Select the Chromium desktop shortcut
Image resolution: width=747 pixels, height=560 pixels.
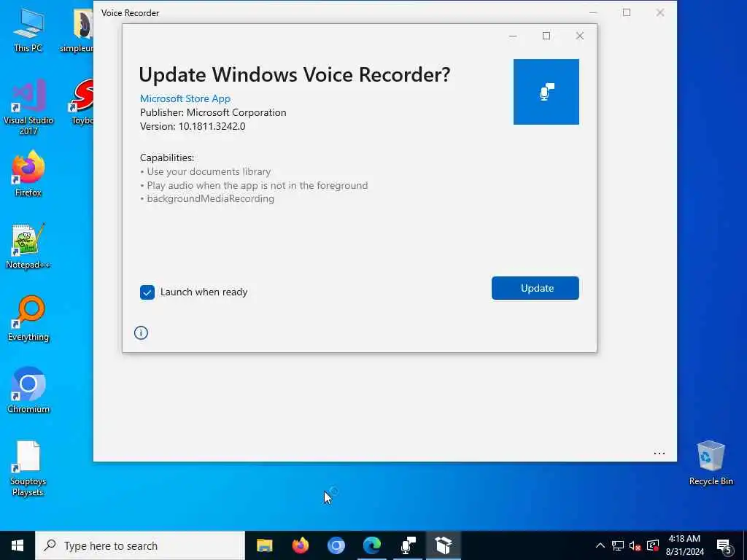(x=28, y=391)
